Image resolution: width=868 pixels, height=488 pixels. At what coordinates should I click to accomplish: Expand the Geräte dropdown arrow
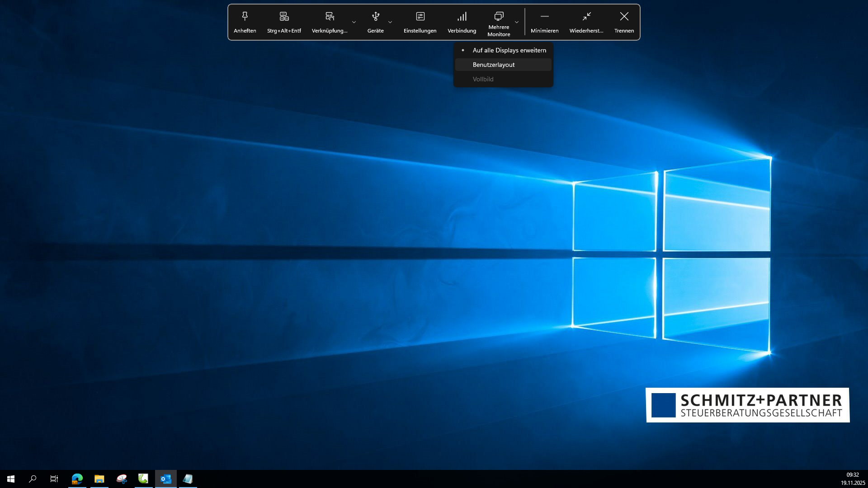point(390,22)
